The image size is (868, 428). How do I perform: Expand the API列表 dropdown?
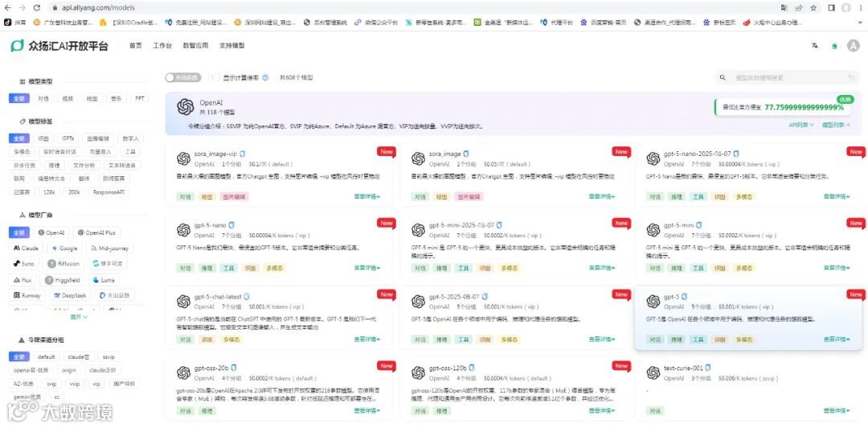pyautogui.click(x=801, y=126)
